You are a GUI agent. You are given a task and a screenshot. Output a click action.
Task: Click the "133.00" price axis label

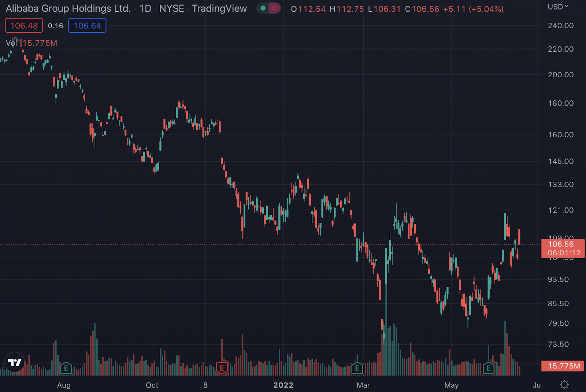coord(561,185)
